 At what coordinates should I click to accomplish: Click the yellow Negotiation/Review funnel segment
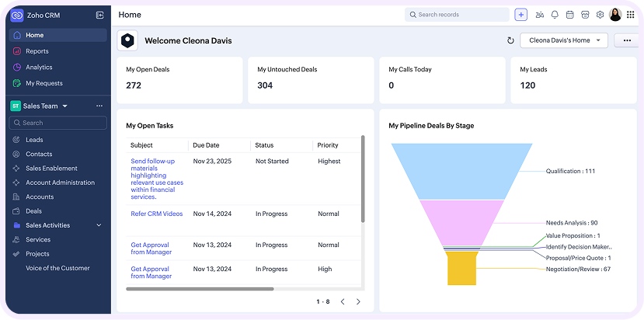coord(461,268)
